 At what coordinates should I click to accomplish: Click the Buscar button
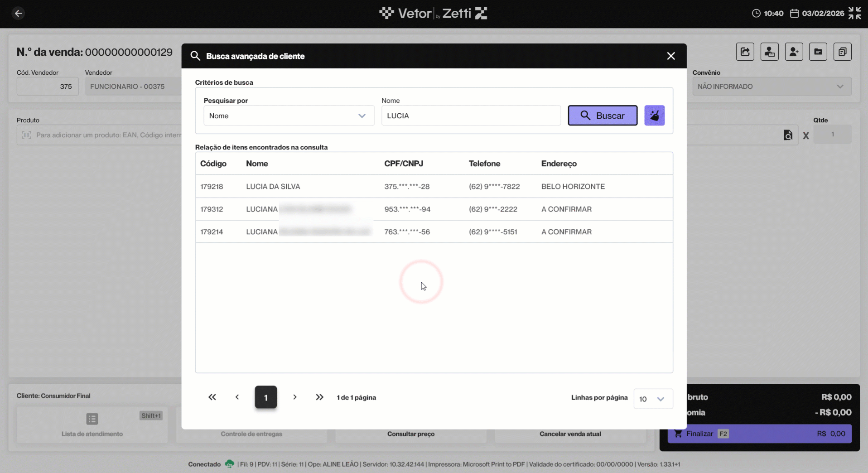click(603, 116)
